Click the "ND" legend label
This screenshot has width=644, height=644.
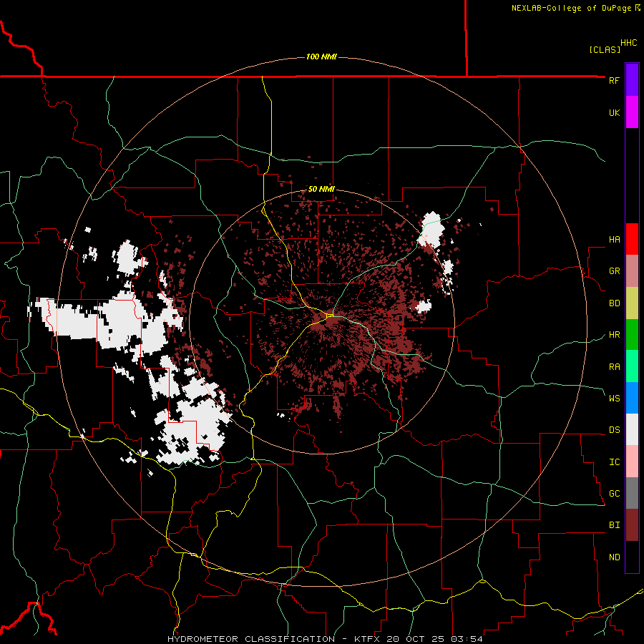coord(614,557)
